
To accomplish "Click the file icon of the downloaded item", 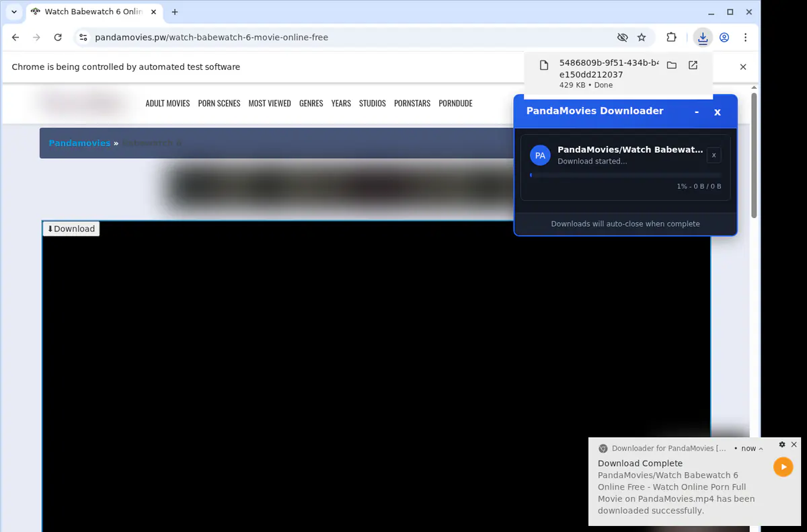I will click(544, 65).
